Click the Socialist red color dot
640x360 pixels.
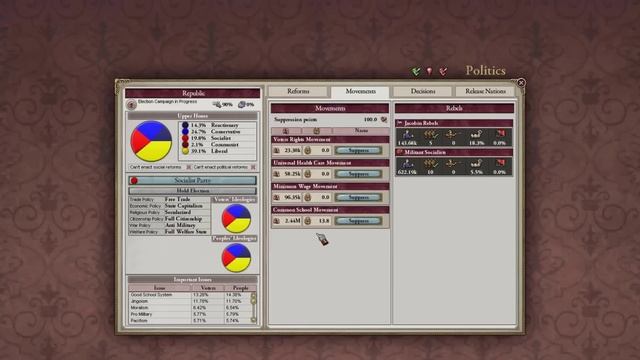click(x=185, y=138)
